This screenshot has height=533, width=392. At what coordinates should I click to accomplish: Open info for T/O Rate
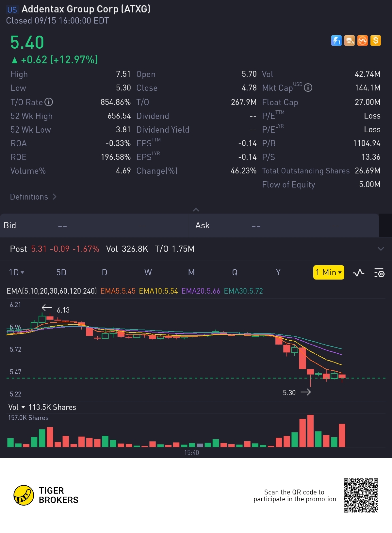pyautogui.click(x=49, y=102)
